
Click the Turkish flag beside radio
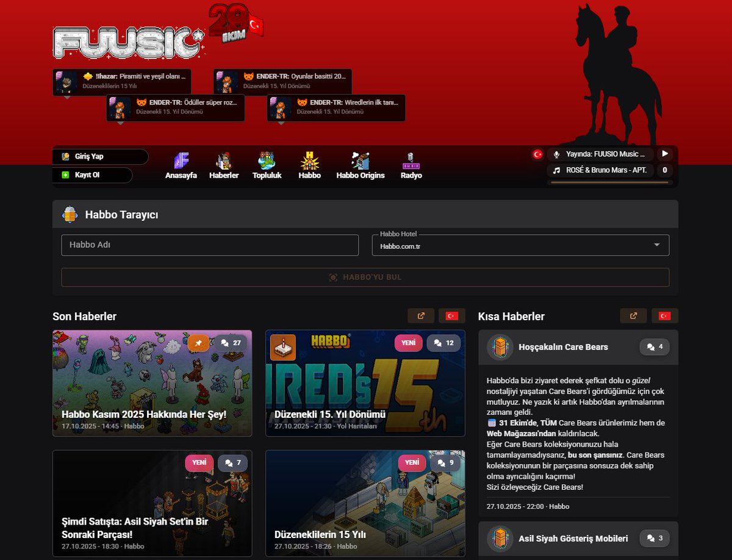click(x=537, y=154)
